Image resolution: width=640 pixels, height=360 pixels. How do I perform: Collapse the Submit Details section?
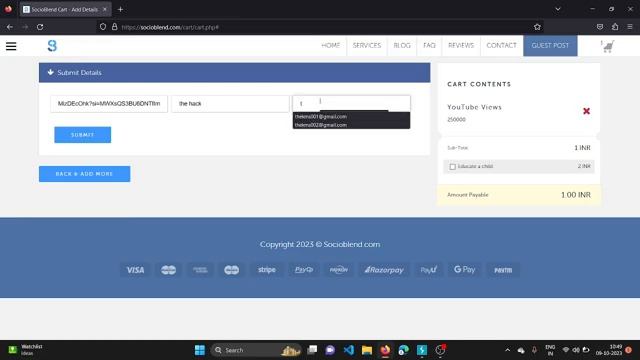tap(51, 72)
